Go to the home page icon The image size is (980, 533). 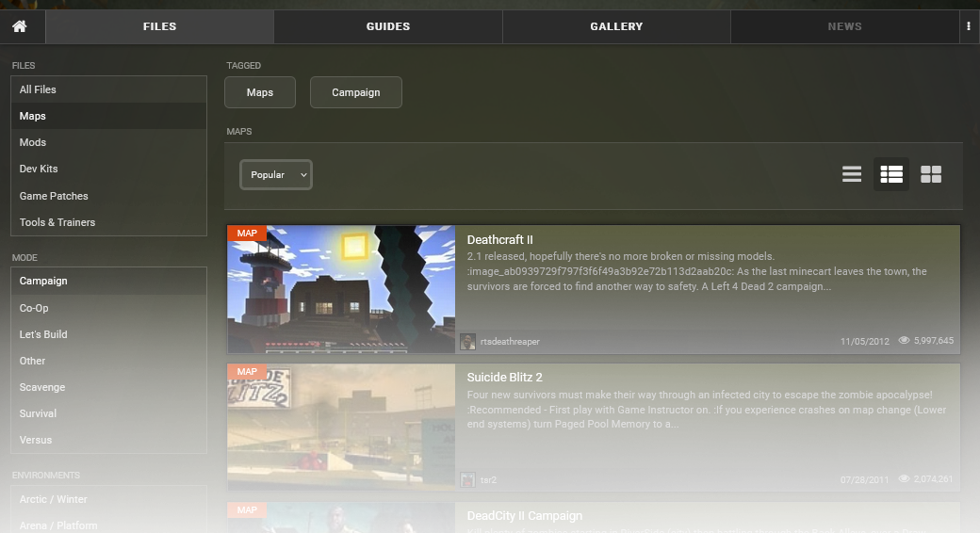19,26
